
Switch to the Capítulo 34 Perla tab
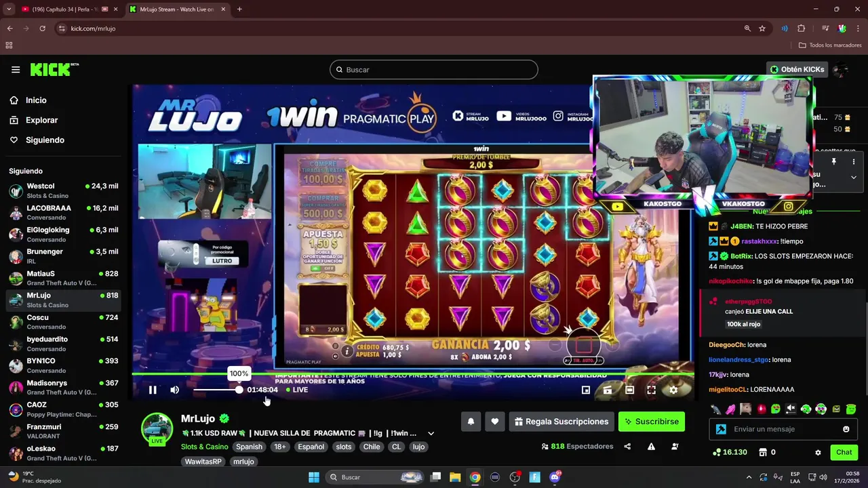(x=64, y=9)
